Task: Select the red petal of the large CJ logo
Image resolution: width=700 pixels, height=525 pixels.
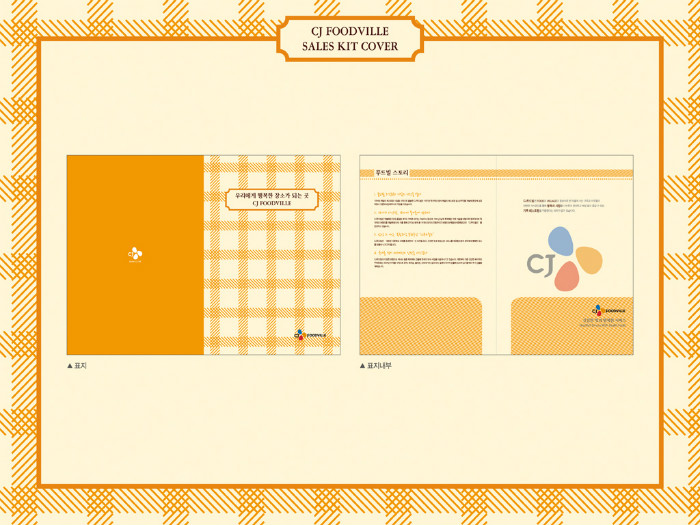Action: point(567,276)
